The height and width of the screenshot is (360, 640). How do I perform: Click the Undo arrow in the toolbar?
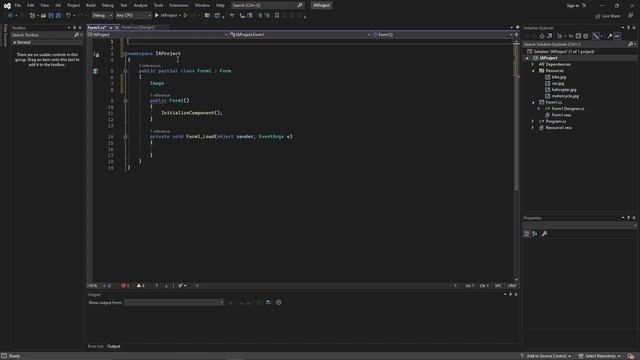pyautogui.click(x=68, y=16)
